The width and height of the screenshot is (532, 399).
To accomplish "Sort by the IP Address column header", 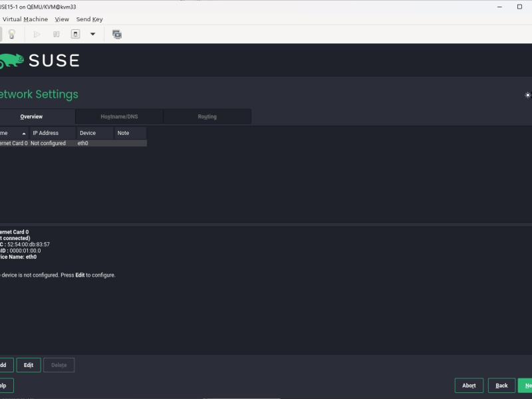I will (53, 133).
